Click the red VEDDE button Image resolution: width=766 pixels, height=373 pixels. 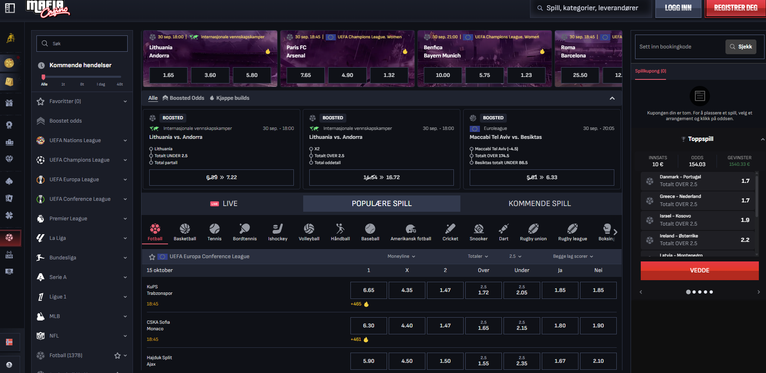[700, 270]
